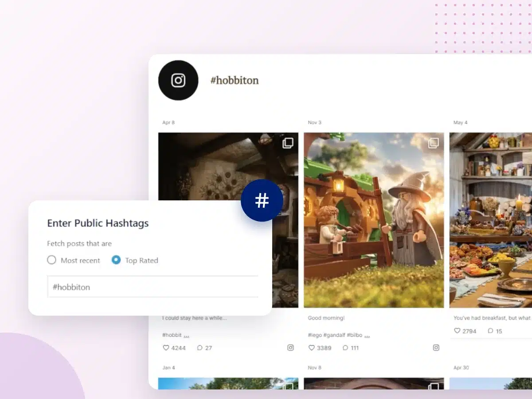This screenshot has width=532, height=399.
Task: Open the May 4 feast table photo
Action: (x=491, y=220)
